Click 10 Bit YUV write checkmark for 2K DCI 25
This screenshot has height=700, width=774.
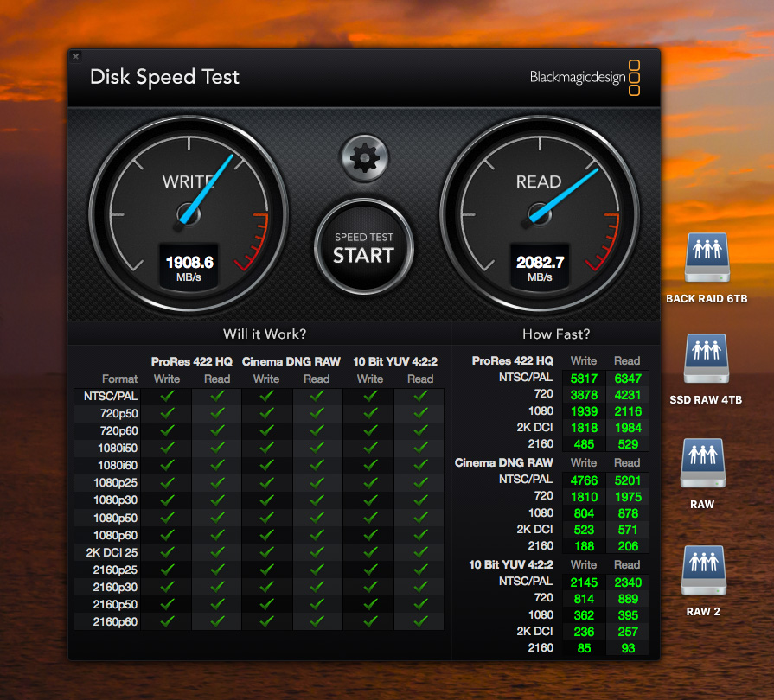(x=370, y=552)
